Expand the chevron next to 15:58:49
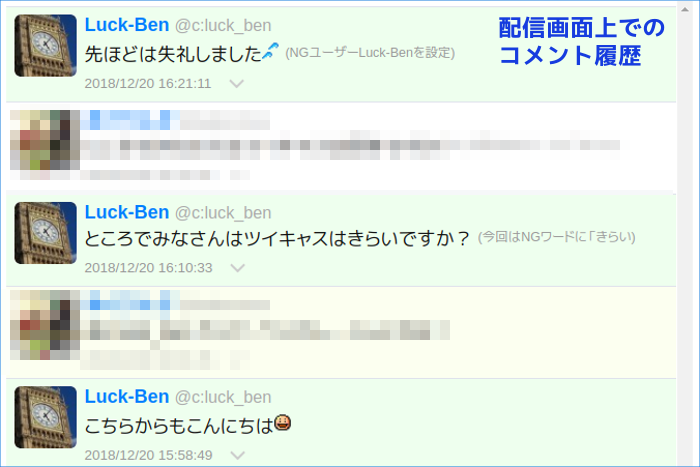 (x=238, y=455)
